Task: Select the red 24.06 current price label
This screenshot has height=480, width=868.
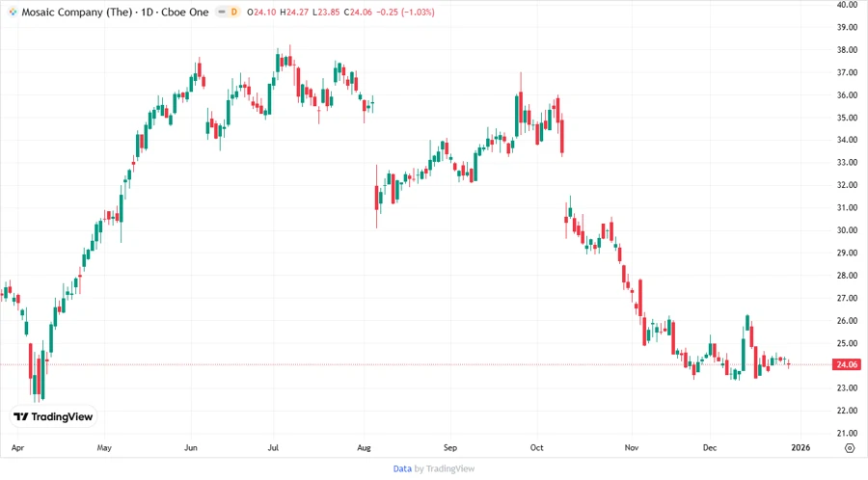Action: [847, 364]
